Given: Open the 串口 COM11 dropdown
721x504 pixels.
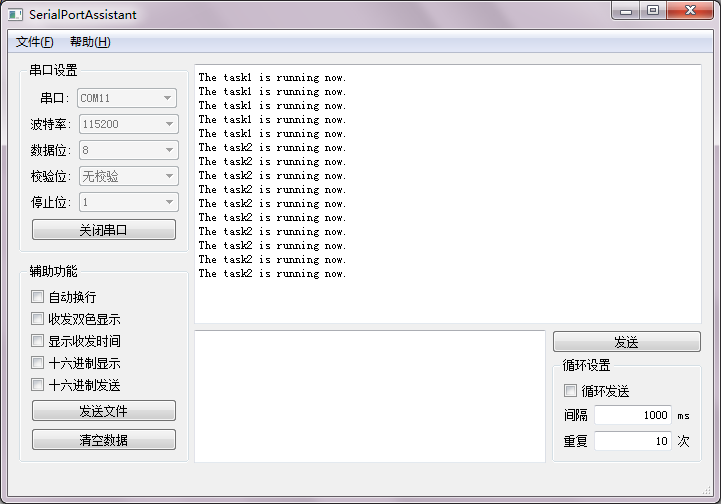Looking at the screenshot, I should pyautogui.click(x=127, y=98).
